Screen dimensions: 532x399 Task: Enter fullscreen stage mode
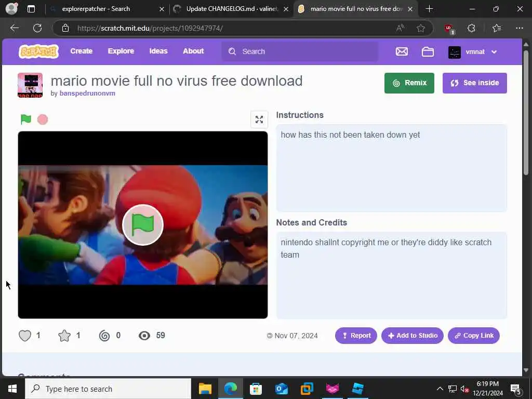259,119
